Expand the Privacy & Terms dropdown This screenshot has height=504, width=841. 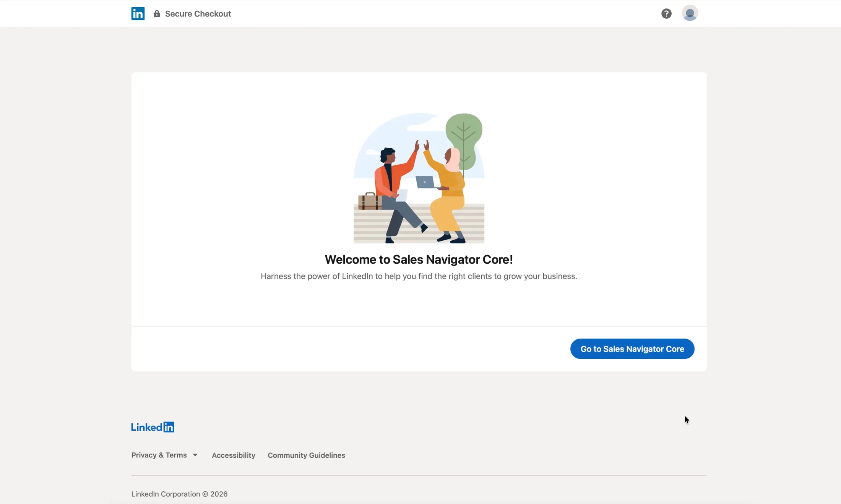[164, 455]
